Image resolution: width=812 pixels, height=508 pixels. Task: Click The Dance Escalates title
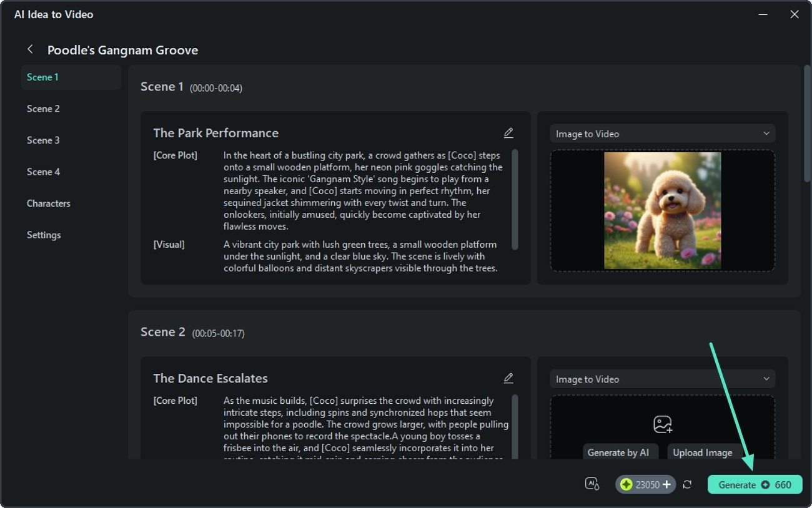click(x=210, y=378)
